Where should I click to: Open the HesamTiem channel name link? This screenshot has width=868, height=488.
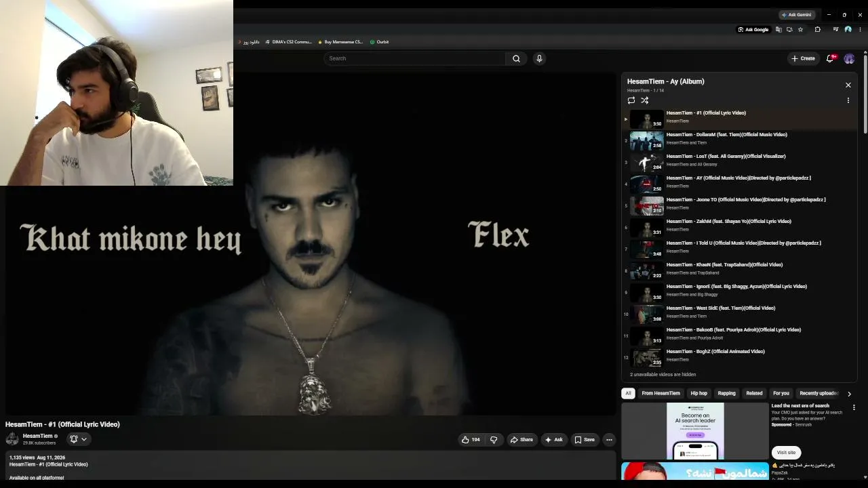tap(37, 436)
